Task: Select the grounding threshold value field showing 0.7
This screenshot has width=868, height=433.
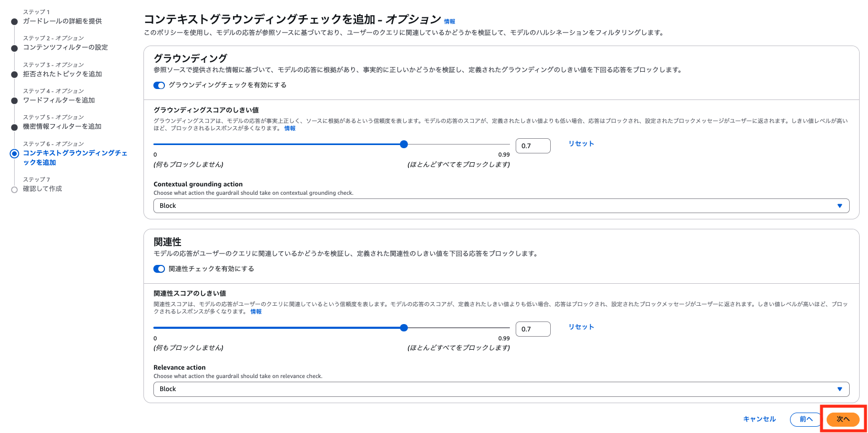Action: [532, 146]
